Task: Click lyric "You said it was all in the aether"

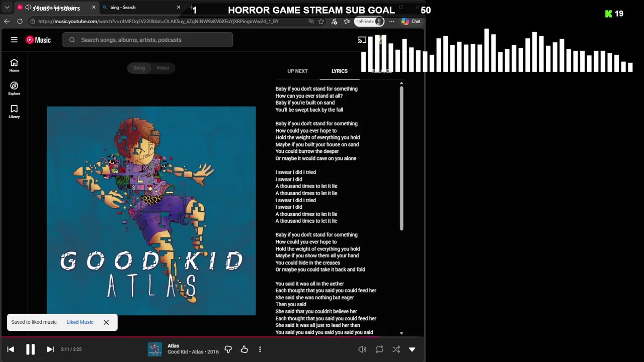Action: tap(310, 284)
